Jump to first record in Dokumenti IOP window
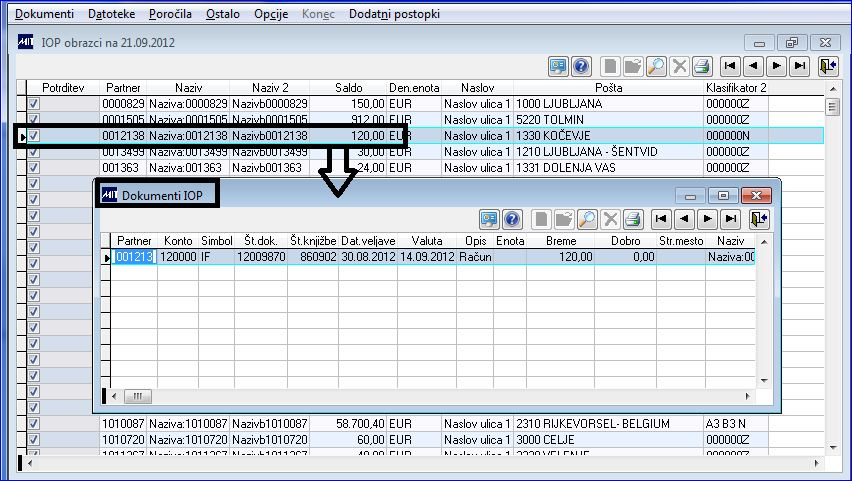Screen dimensions: 852x481 (661, 220)
